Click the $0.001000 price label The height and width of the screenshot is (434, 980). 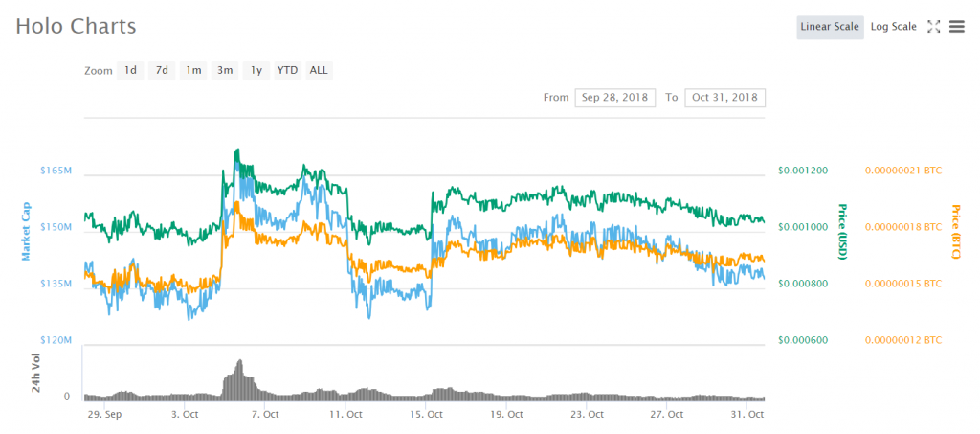pyautogui.click(x=803, y=227)
